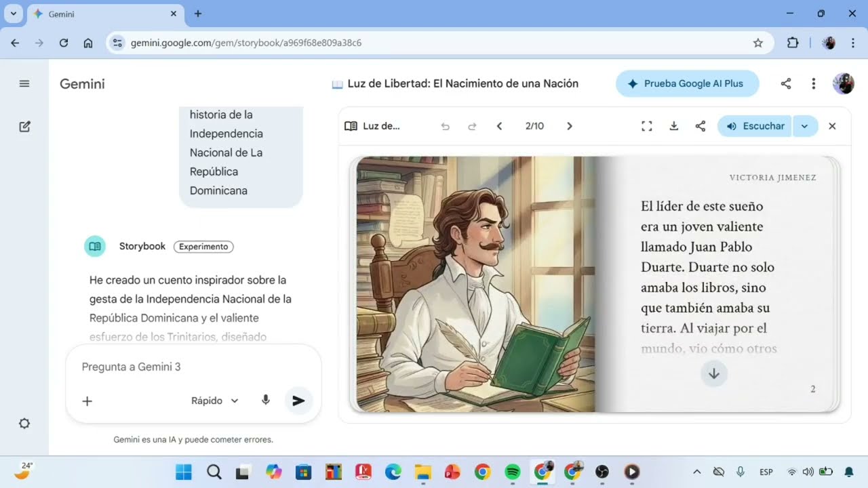The height and width of the screenshot is (488, 868).
Task: Send the prompt with arrow button
Action: point(298,401)
